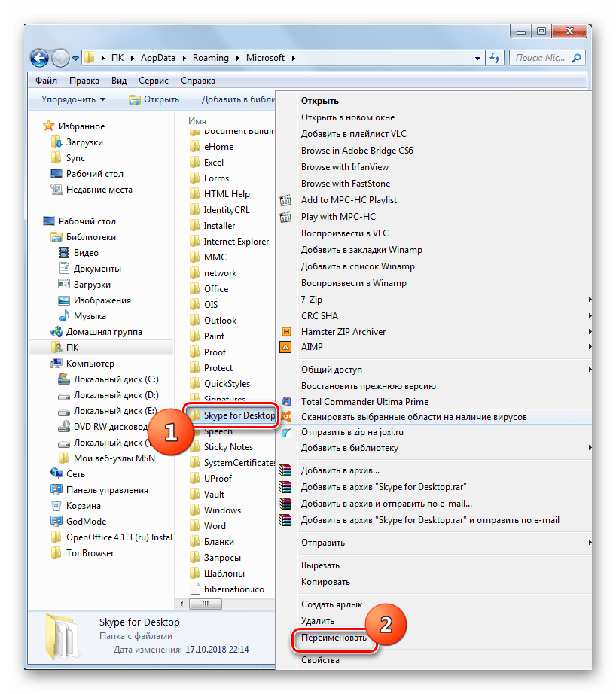616x694 pixels.
Task: Click the Открыть toolbar button
Action: (154, 99)
